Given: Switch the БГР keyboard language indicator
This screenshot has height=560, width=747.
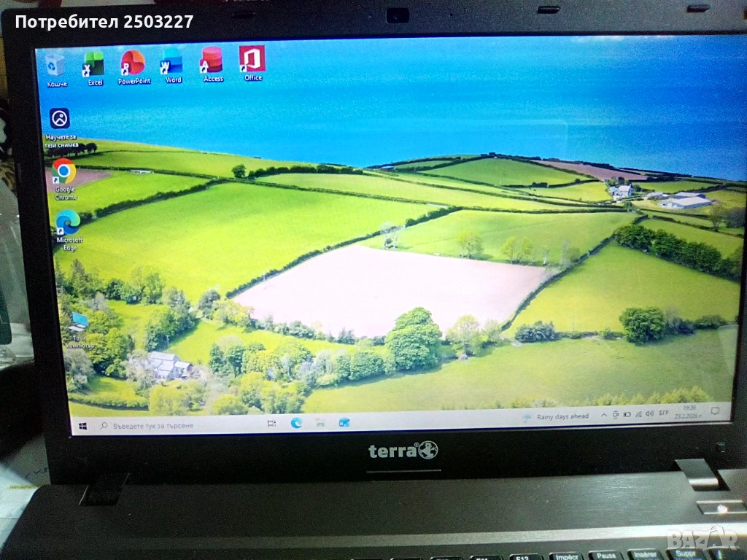Looking at the screenshot, I should (664, 413).
